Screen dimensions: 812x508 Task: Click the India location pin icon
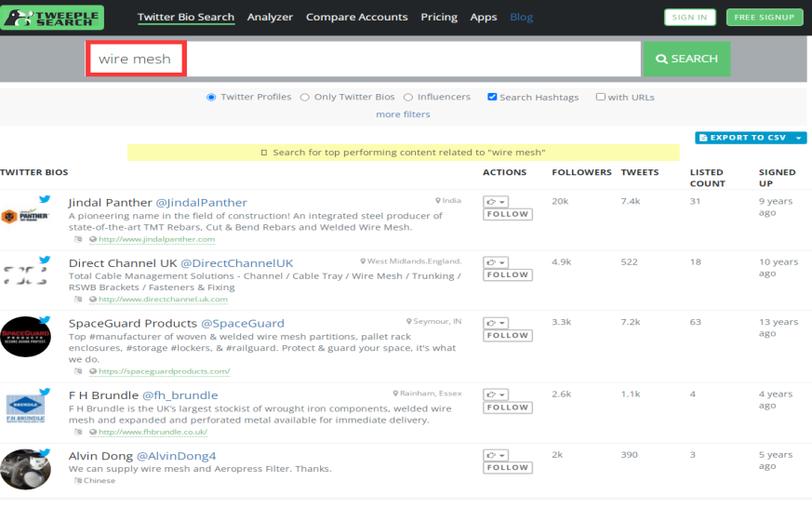point(438,200)
